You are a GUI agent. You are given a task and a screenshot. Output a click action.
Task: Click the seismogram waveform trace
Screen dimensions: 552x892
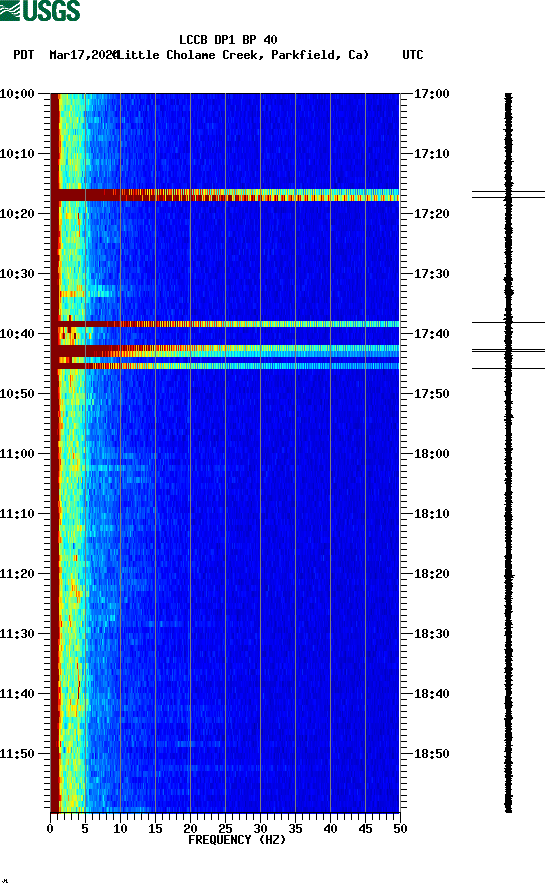coord(508,452)
